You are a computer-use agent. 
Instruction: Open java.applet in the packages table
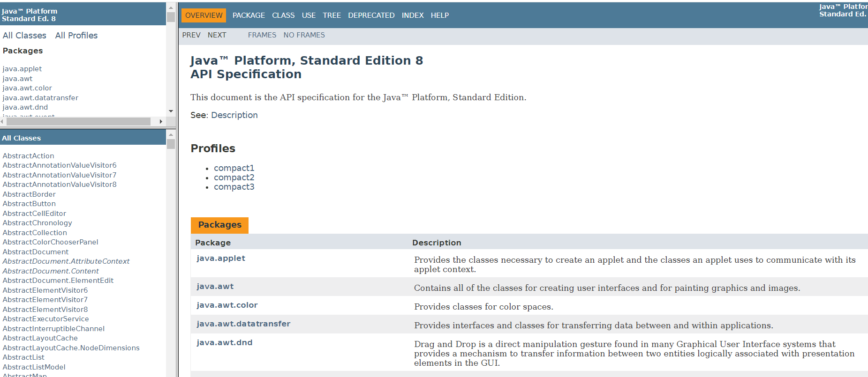tap(221, 258)
